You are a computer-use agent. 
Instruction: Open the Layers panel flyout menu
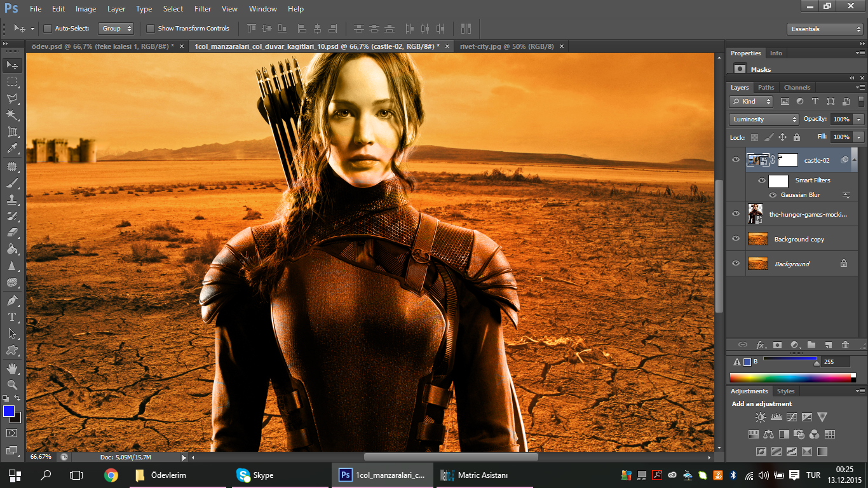(860, 88)
